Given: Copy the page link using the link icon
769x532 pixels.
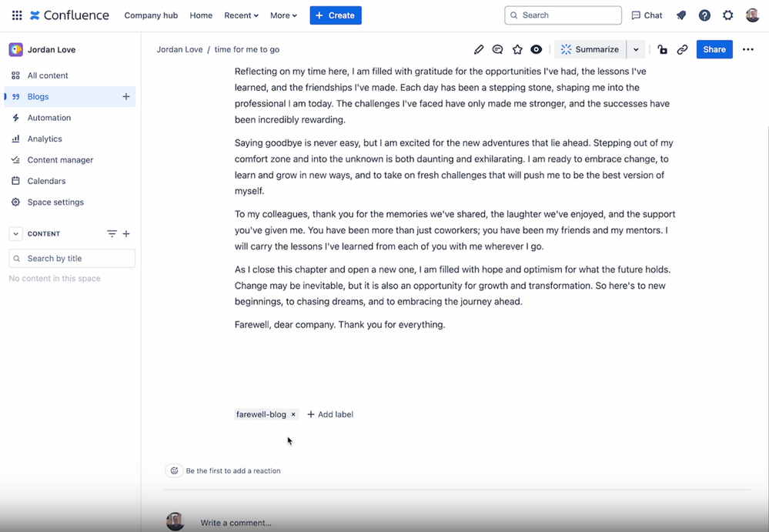Looking at the screenshot, I should tap(682, 49).
